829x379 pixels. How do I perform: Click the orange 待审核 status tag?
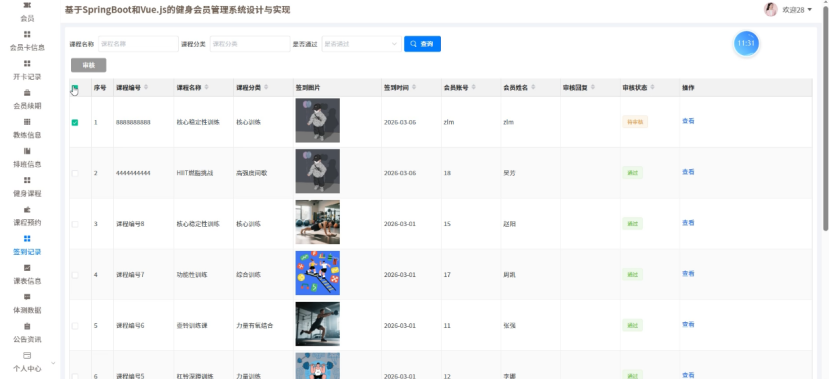coord(634,122)
